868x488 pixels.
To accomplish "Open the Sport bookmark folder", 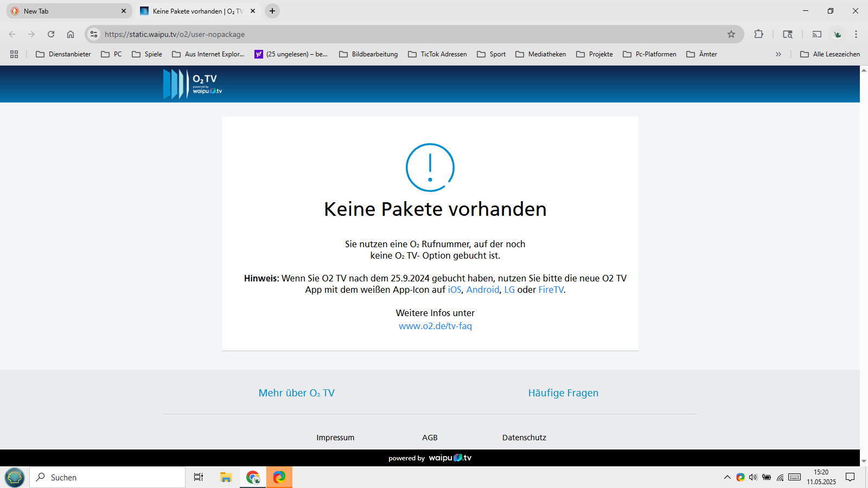I will pos(492,54).
